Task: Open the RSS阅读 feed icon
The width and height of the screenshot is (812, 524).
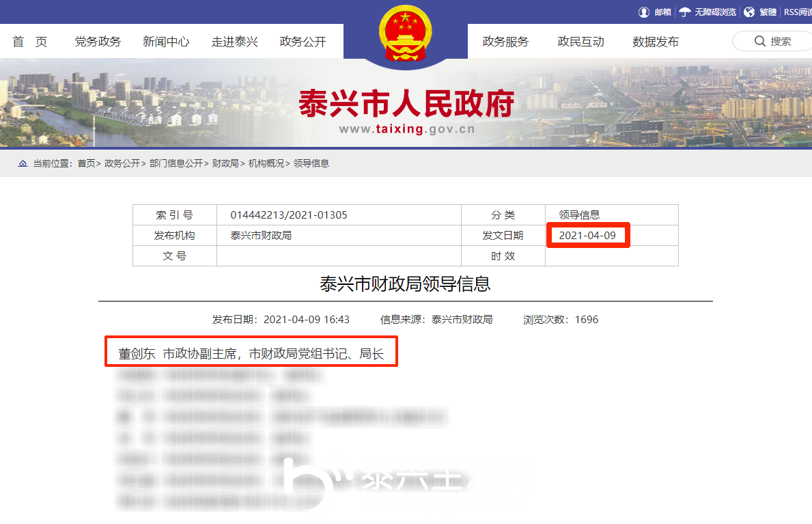Action: [x=796, y=12]
